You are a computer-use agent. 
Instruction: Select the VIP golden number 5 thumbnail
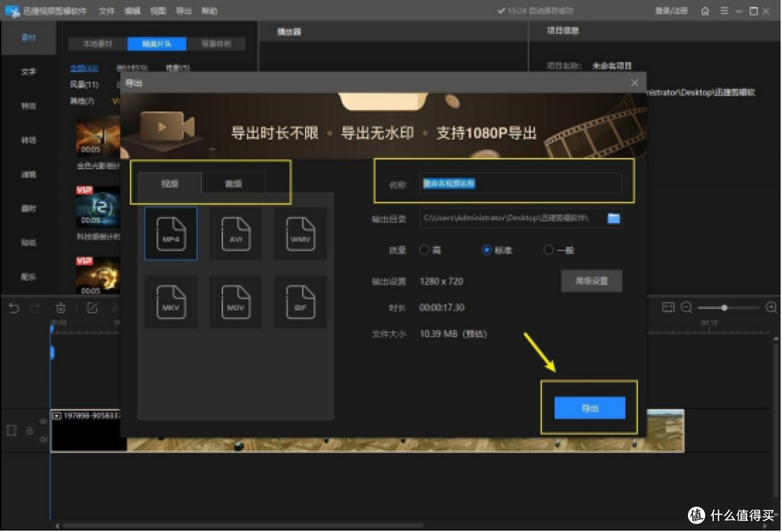coord(98,276)
